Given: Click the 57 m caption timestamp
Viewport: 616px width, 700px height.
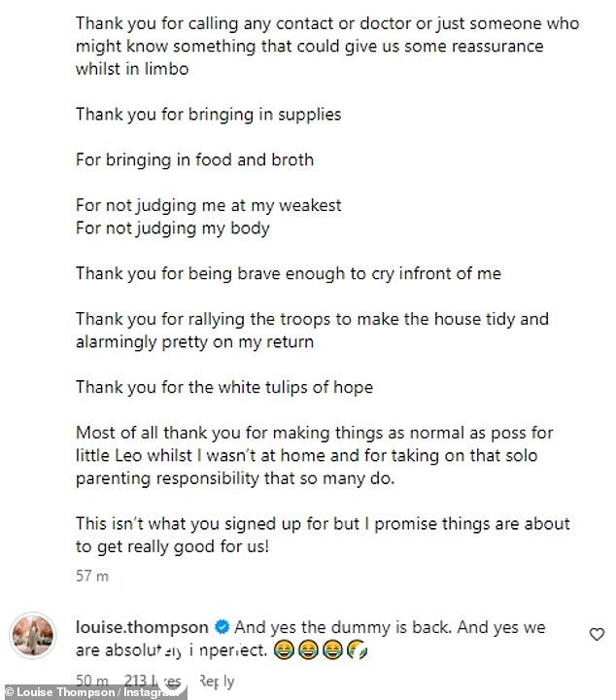Looking at the screenshot, I should coord(92,576).
